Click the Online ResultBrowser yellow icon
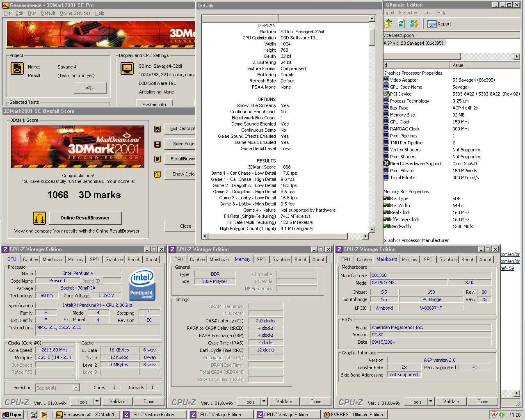The width and height of the screenshot is (525, 420). [39, 218]
